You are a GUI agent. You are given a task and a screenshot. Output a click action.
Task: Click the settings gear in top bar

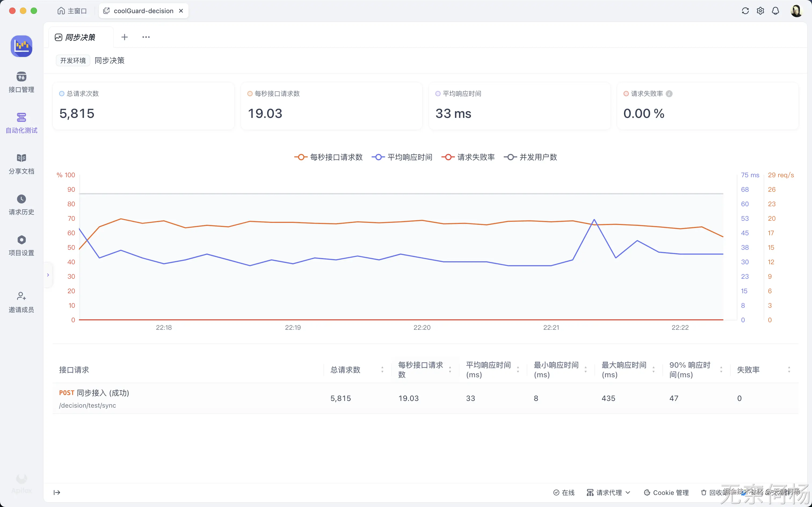point(760,11)
